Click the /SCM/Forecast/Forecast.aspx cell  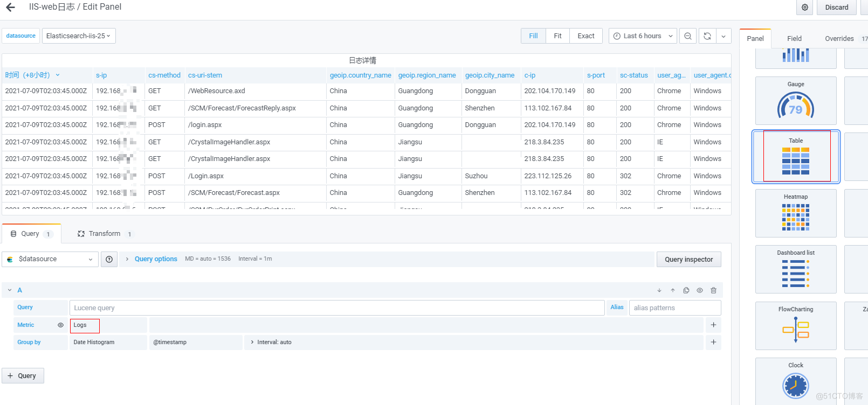(x=234, y=193)
